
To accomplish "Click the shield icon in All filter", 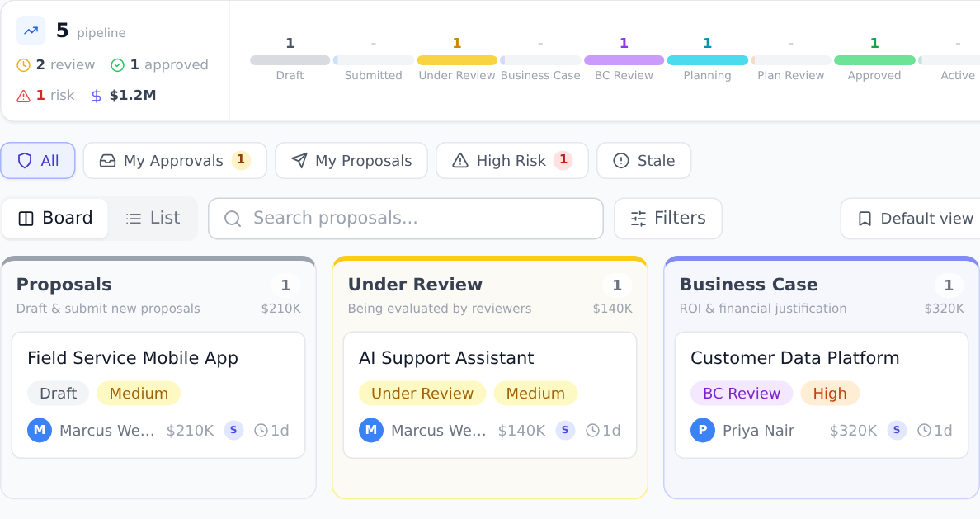I will point(25,161).
